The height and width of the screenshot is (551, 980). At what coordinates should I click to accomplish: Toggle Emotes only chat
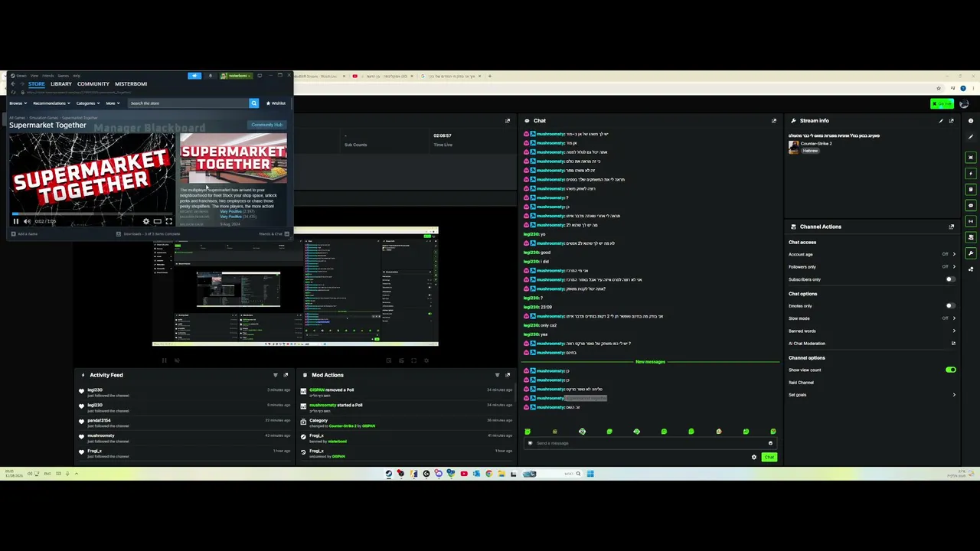pyautogui.click(x=950, y=306)
